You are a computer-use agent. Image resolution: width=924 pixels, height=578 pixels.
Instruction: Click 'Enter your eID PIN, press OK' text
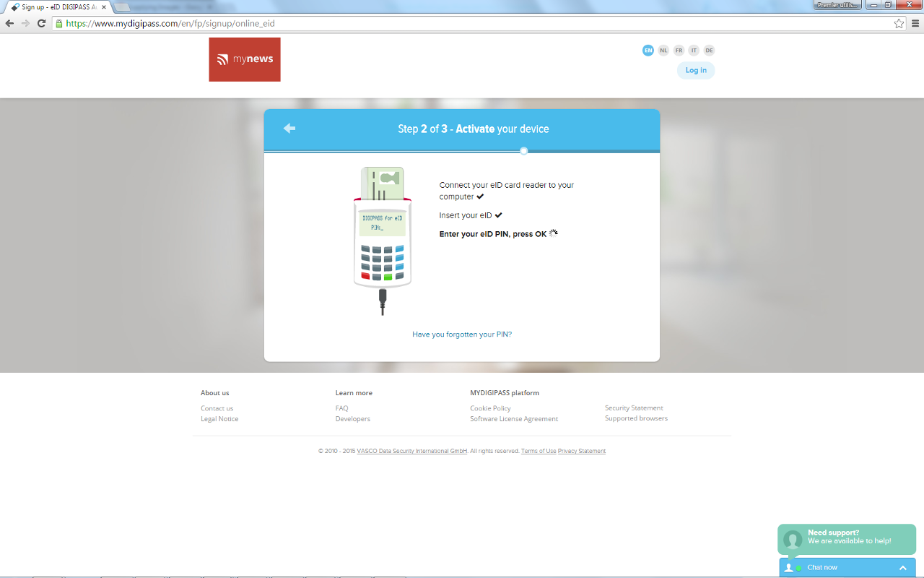point(493,234)
